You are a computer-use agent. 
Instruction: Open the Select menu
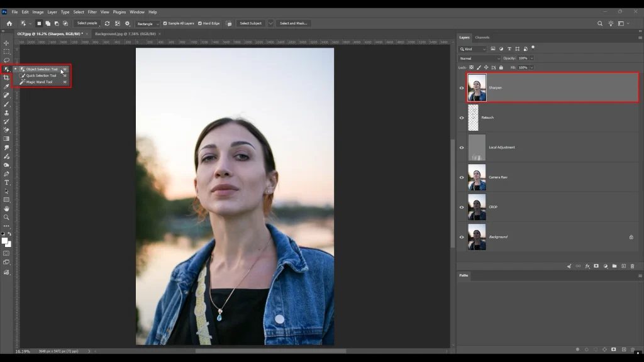[79, 12]
